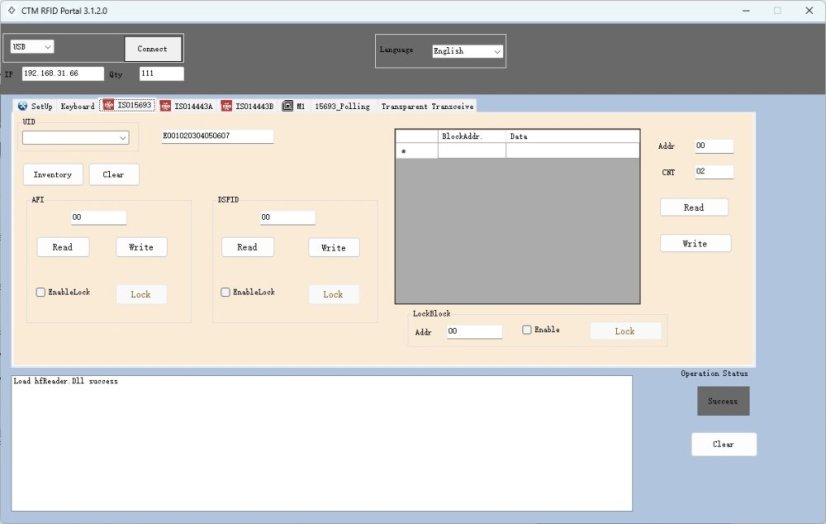Click the IP address input field

pyautogui.click(x=62, y=74)
